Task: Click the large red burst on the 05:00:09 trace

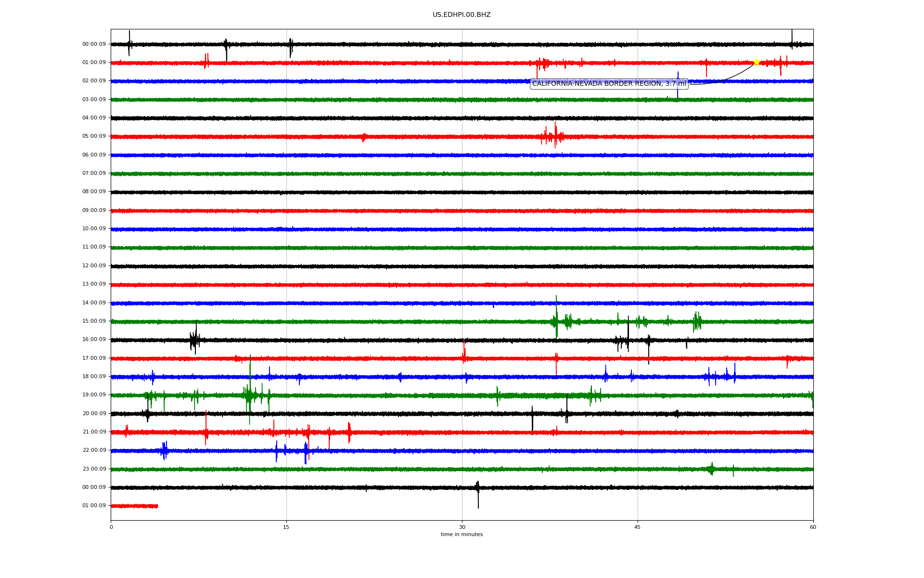Action: click(x=552, y=135)
